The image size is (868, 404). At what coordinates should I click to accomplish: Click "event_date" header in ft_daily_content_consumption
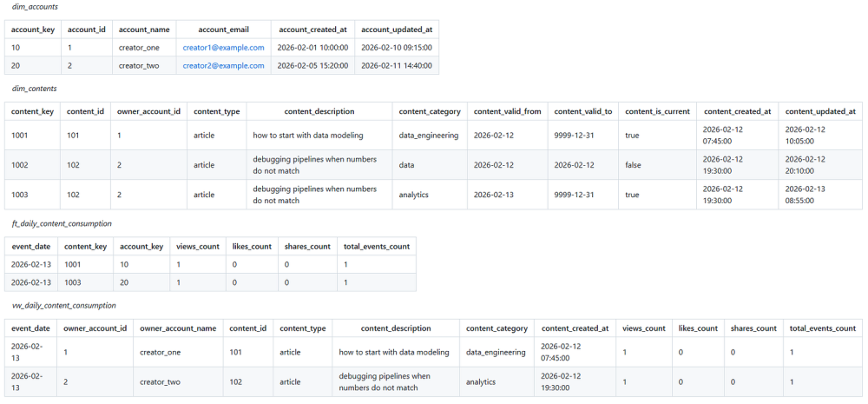click(x=31, y=246)
